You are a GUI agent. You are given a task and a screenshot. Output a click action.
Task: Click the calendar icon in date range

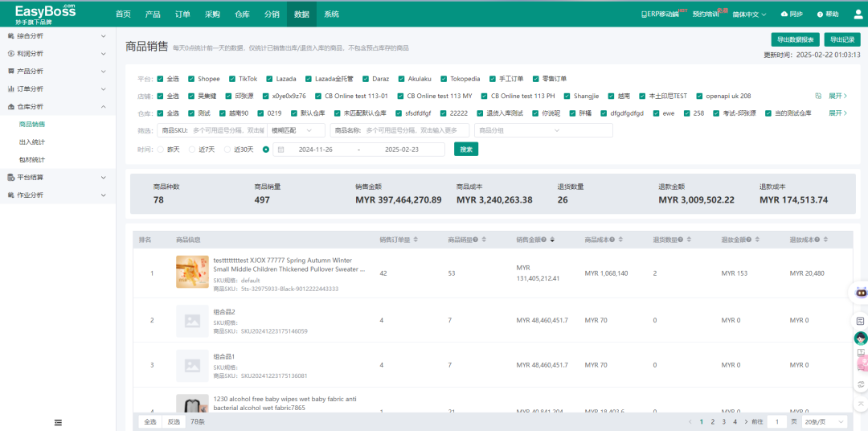280,150
